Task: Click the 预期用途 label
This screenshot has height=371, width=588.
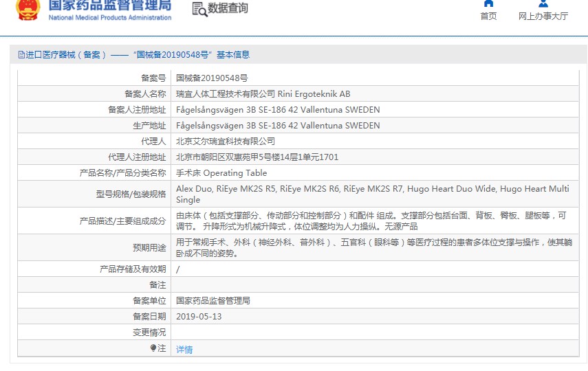Action: [149, 247]
